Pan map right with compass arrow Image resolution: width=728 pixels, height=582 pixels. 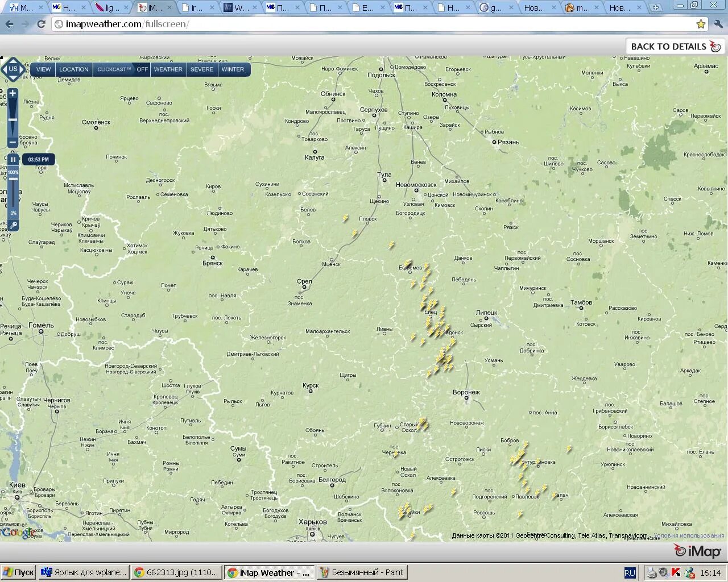22,69
